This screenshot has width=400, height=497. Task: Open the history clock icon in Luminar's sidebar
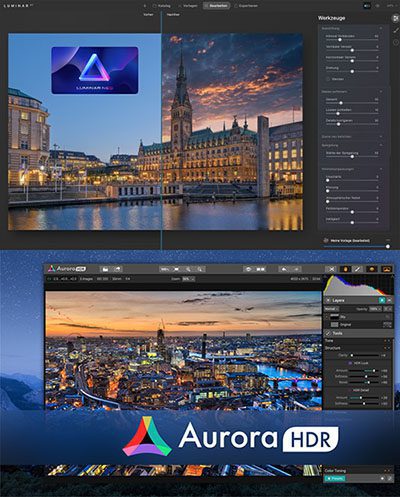click(x=396, y=42)
